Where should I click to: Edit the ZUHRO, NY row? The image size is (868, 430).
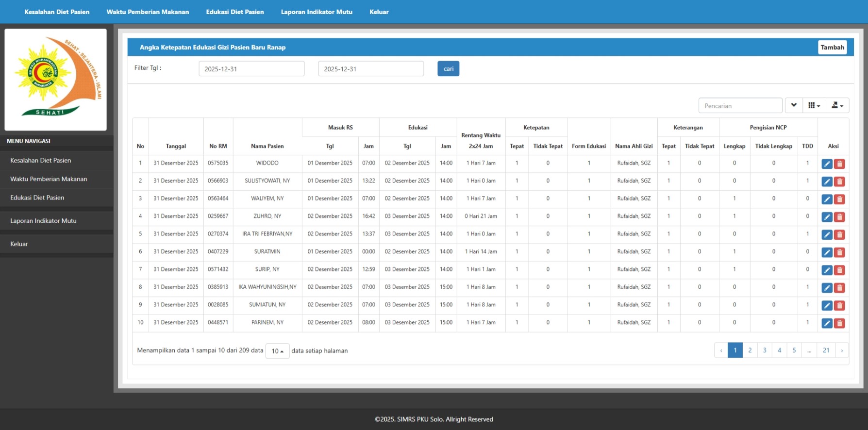click(x=827, y=217)
